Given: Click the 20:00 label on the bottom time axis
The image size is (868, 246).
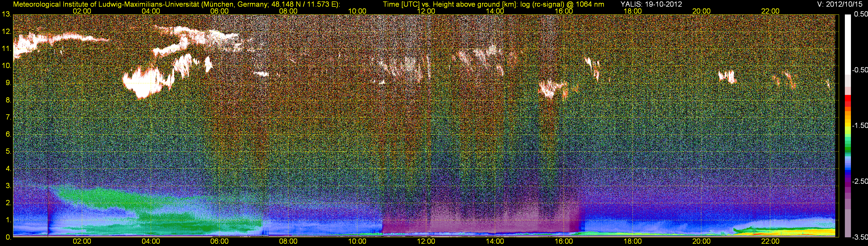Looking at the screenshot, I should (702, 241).
